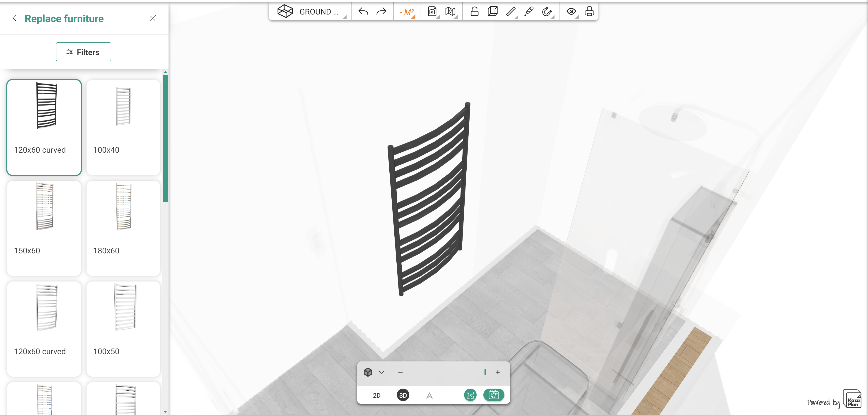The image size is (868, 416).
Task: Click the Replace furniture title
Action: coord(64,19)
